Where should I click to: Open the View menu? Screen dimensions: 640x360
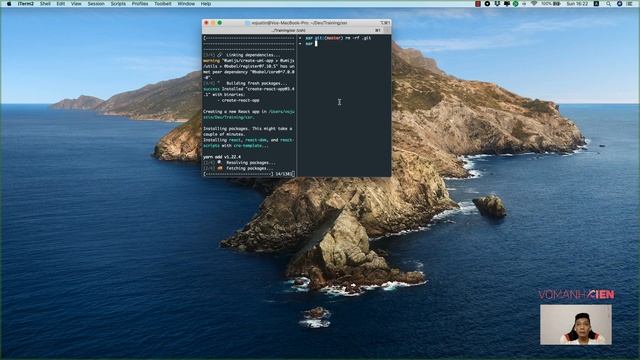click(76, 4)
